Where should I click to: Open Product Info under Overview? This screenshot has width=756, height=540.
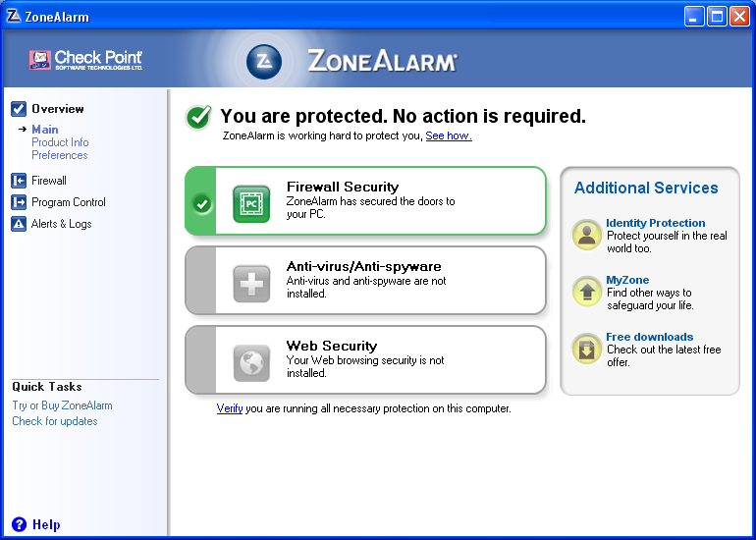(x=60, y=142)
